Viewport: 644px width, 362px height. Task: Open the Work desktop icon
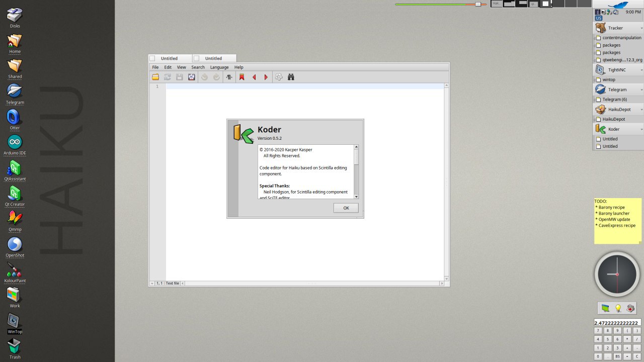click(15, 297)
